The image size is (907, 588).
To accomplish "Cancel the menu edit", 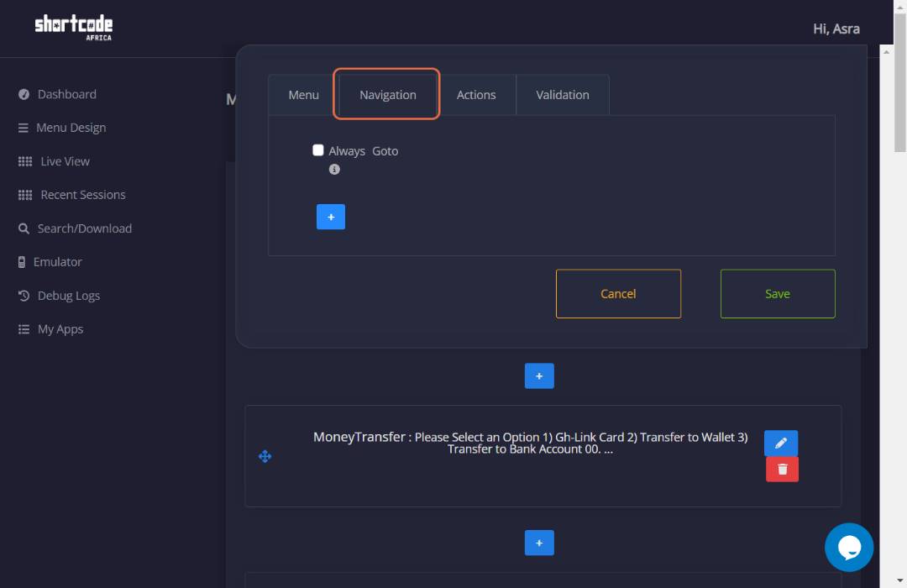I will 618,294.
